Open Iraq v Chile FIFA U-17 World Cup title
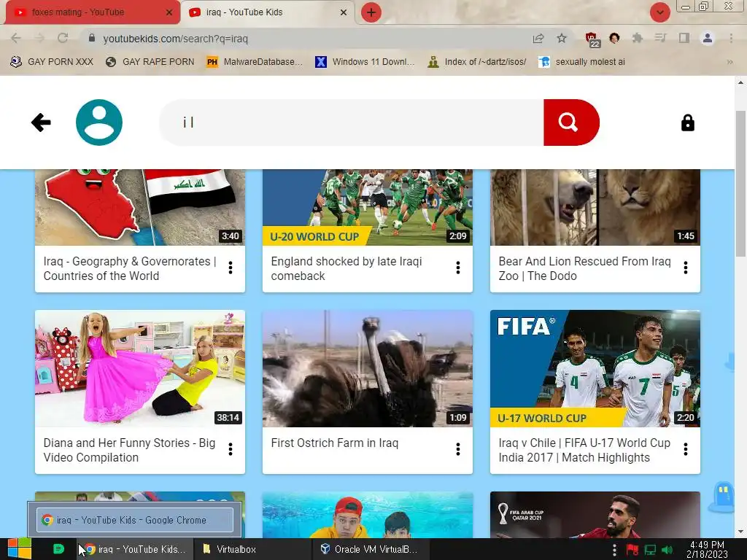747x560 pixels. click(584, 450)
